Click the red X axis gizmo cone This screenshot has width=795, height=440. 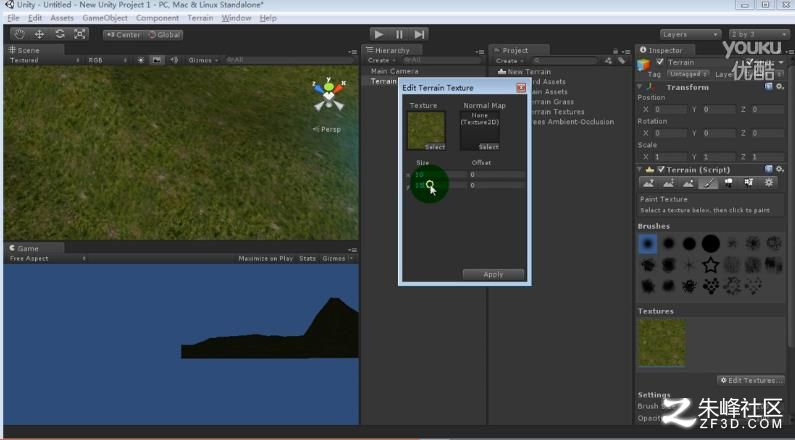coord(338,88)
